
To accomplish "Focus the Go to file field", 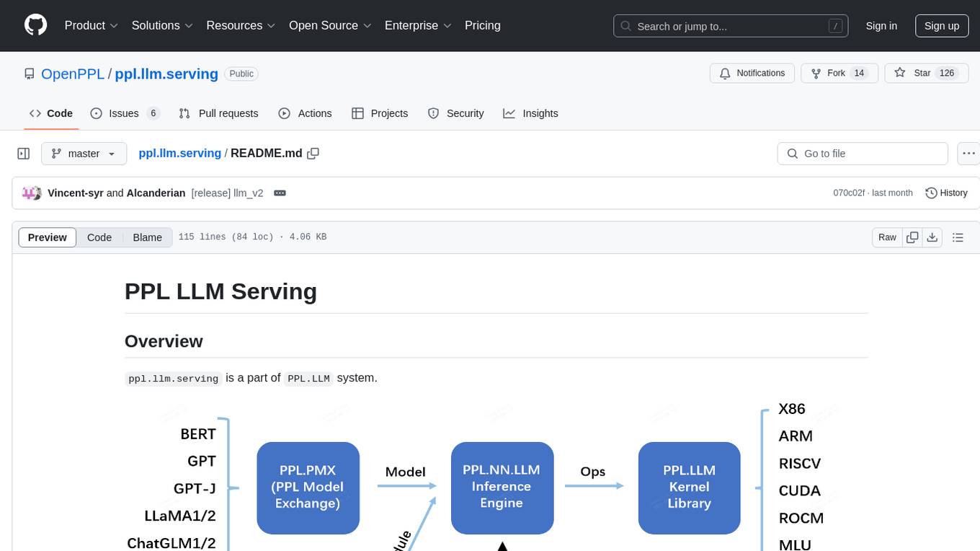I will [863, 154].
